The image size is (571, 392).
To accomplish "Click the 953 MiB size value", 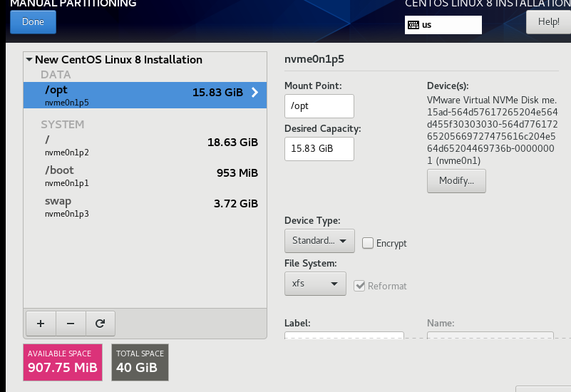I will (x=237, y=173).
